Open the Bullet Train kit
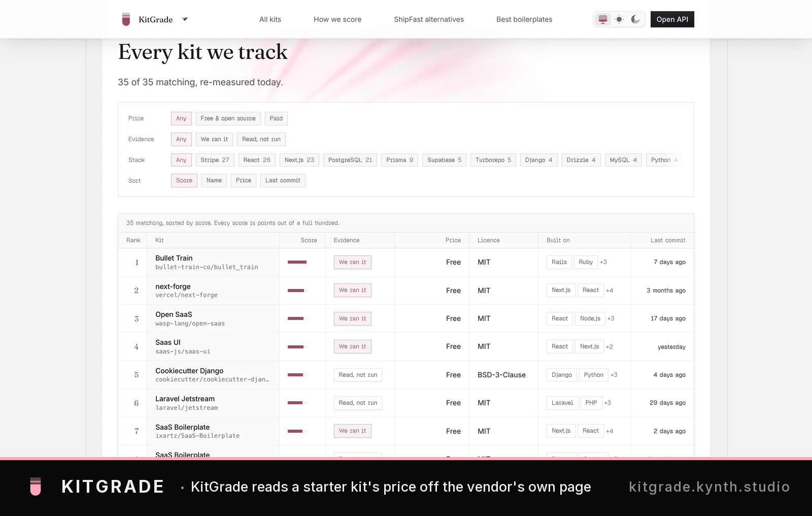This screenshot has height=516, width=812. click(x=174, y=258)
